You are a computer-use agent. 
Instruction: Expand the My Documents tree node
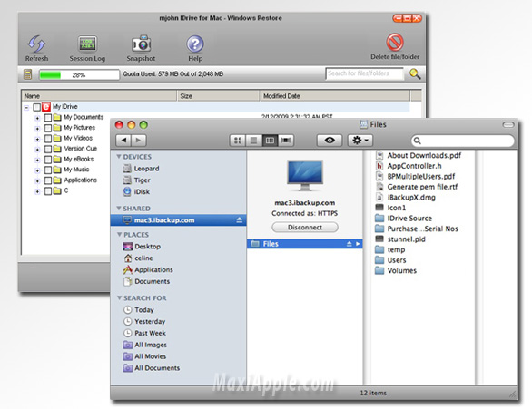[x=37, y=118]
